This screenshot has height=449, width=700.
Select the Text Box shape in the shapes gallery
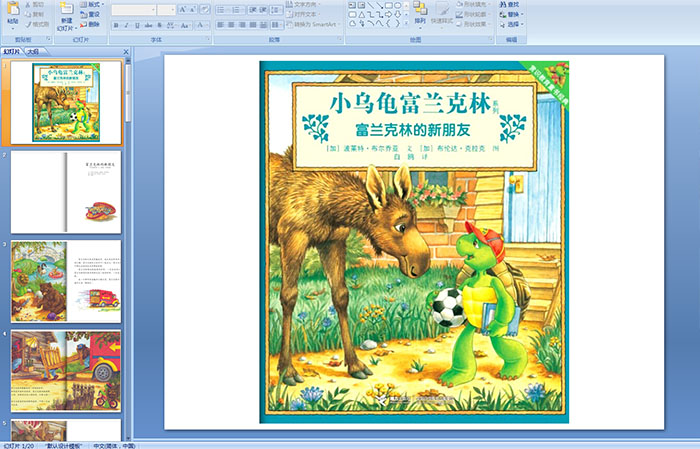[352, 5]
